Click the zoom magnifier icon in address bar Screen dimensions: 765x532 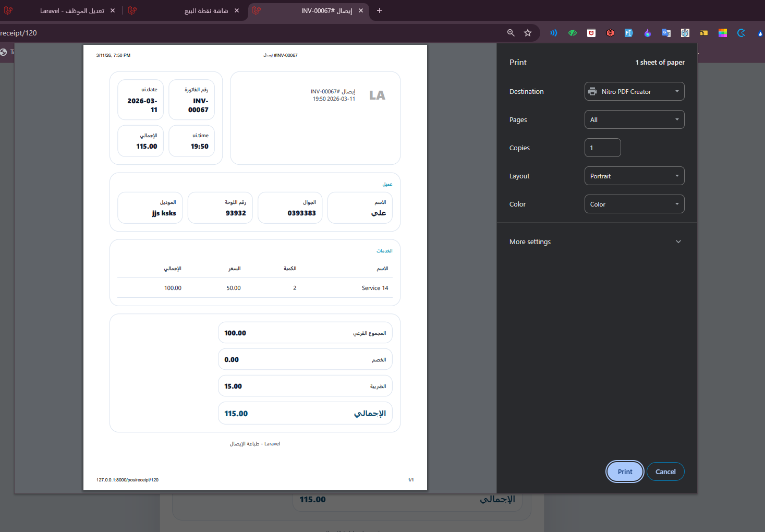511,33
